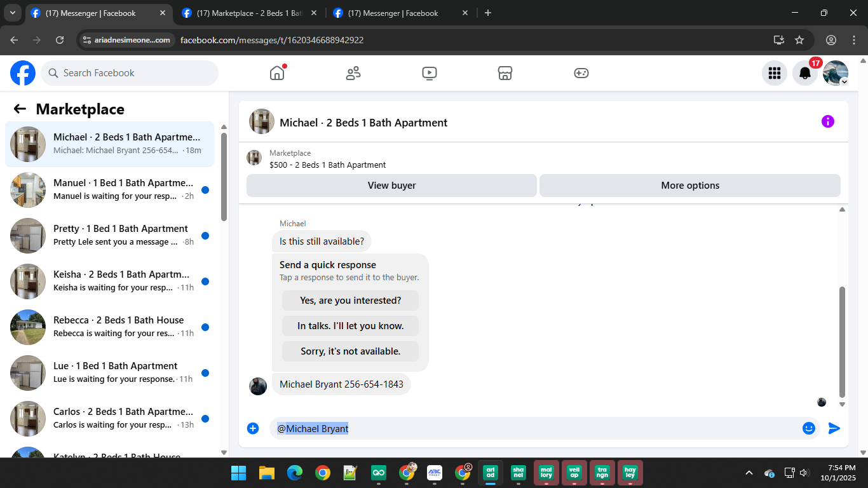View site information icon in address bar
This screenshot has width=868, height=488.
(x=88, y=40)
